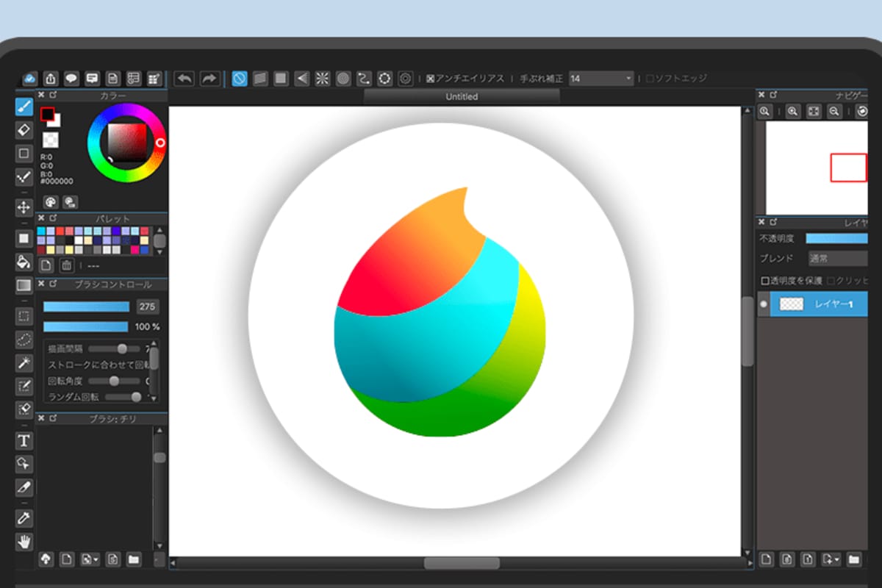This screenshot has width=882, height=588.
Task: Select the Hand pan tool
Action: point(24,542)
